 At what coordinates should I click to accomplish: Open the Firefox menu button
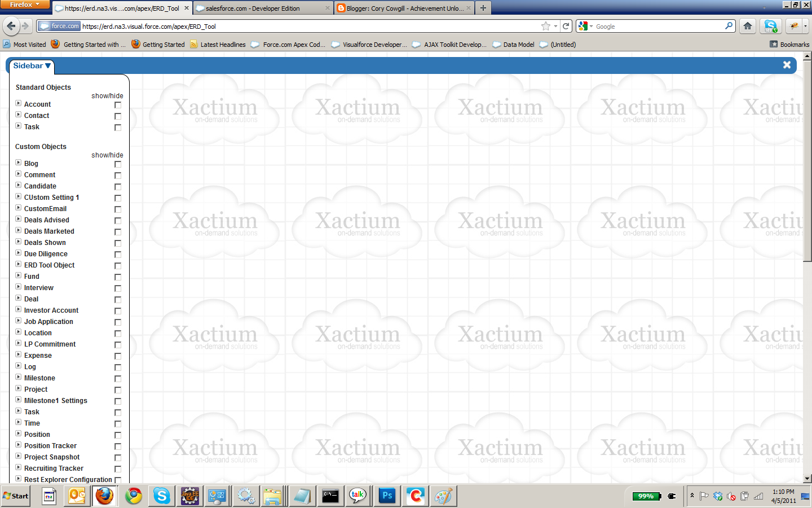25,5
